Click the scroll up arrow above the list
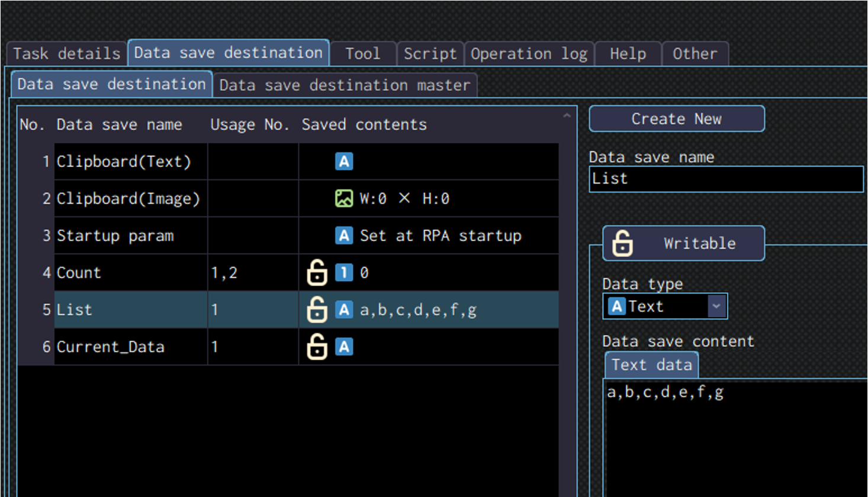 [x=567, y=116]
